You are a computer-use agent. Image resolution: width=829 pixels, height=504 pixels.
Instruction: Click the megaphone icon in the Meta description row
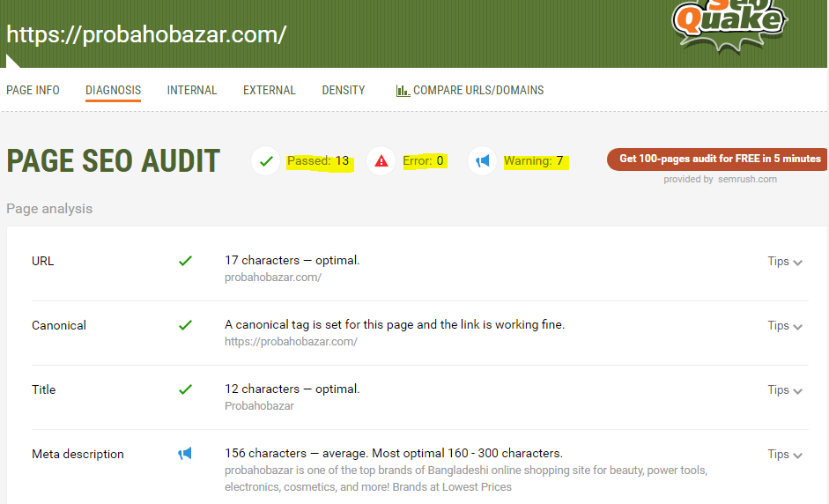(184, 453)
